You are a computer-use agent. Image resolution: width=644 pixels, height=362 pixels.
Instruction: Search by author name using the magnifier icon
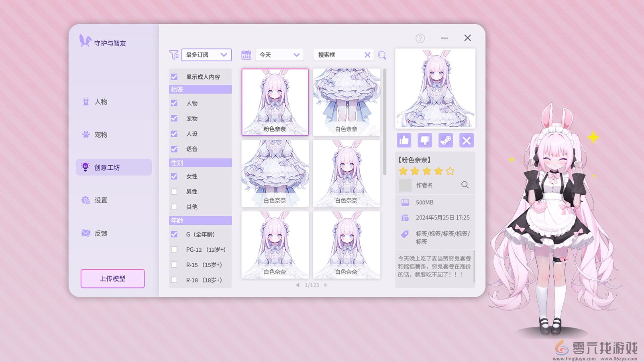pyautogui.click(x=465, y=185)
